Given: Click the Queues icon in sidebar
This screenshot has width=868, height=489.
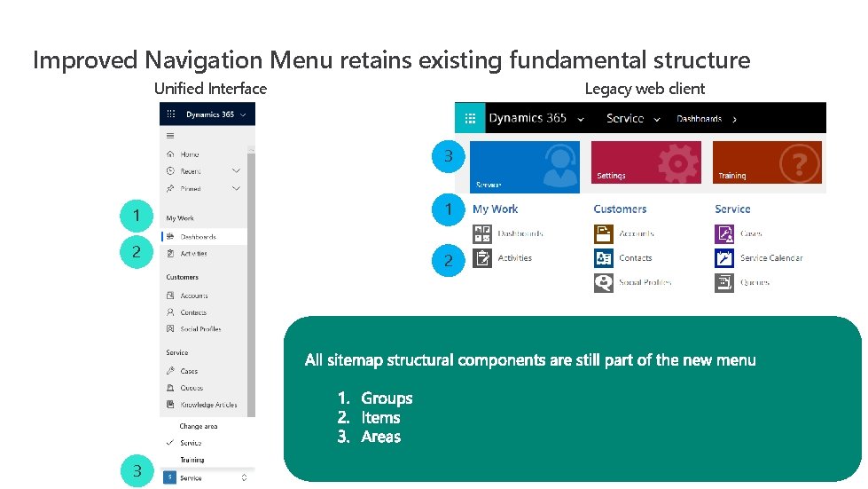Looking at the screenshot, I should pos(170,388).
